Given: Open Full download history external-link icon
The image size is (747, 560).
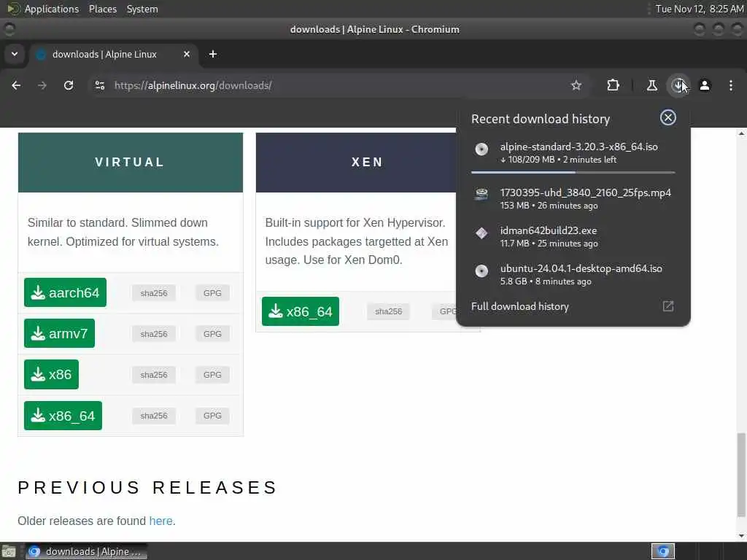Looking at the screenshot, I should 668,306.
